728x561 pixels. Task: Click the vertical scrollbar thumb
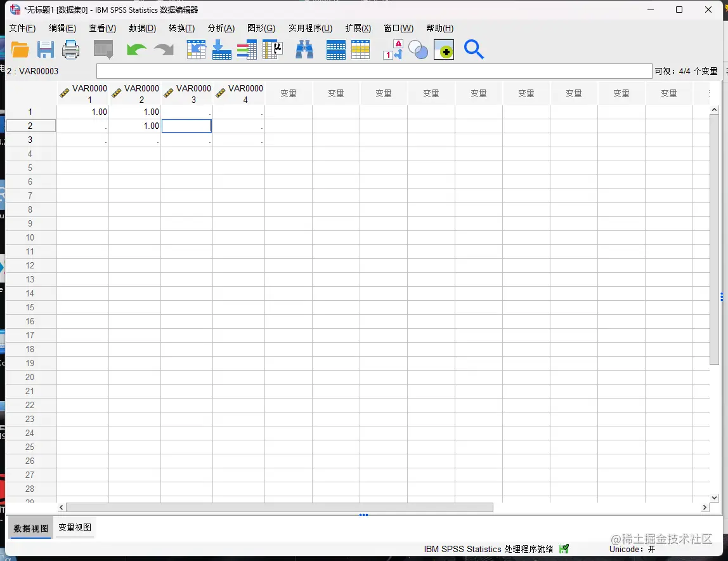pyautogui.click(x=715, y=239)
